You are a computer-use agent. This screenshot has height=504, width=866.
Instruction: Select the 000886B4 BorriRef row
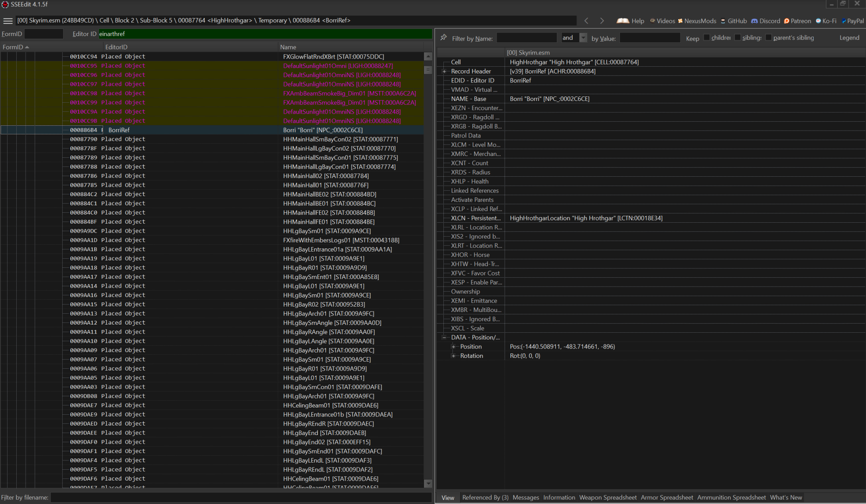[x=212, y=130]
